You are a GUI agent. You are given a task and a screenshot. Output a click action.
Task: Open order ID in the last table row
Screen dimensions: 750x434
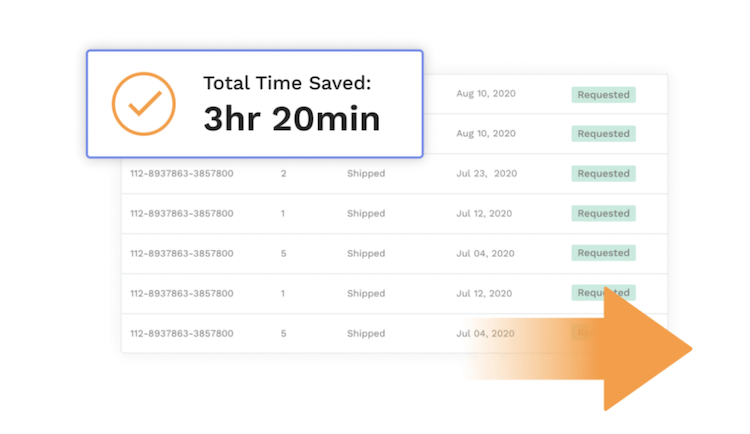pyautogui.click(x=182, y=334)
